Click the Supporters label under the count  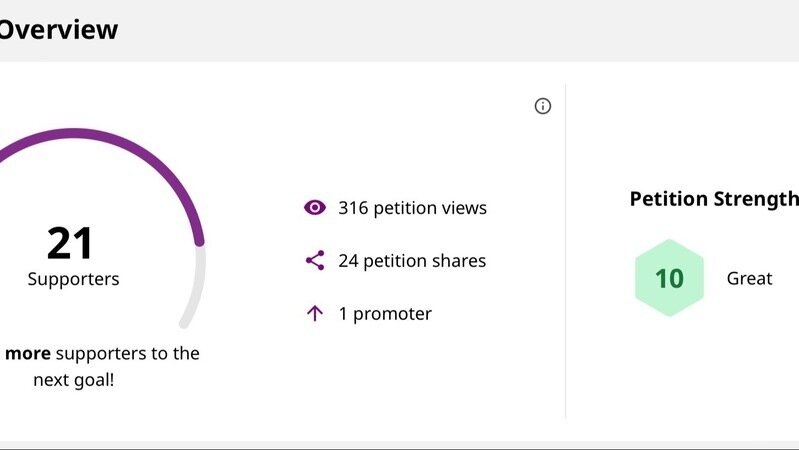tap(73, 279)
